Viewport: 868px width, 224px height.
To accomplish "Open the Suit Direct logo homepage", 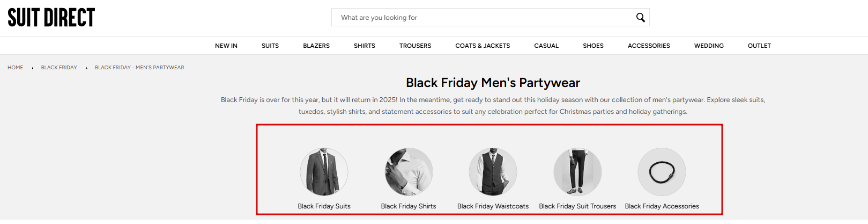I will coord(51,18).
